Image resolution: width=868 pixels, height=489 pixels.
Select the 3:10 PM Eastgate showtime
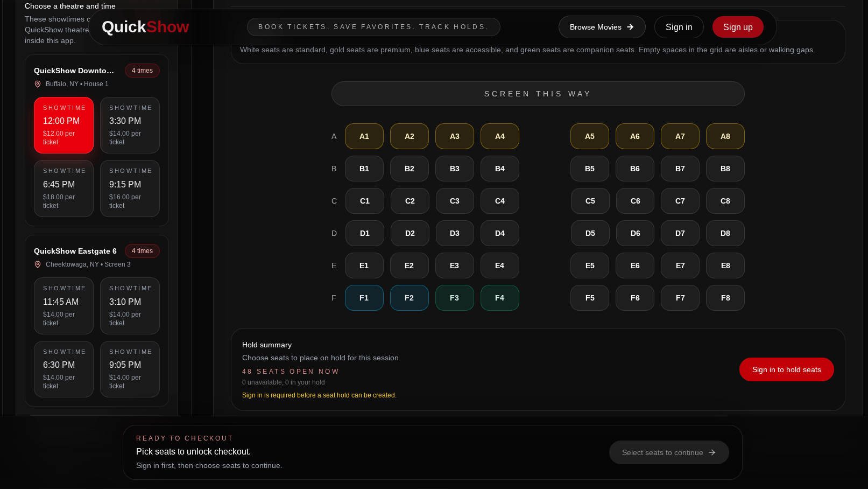coord(130,306)
